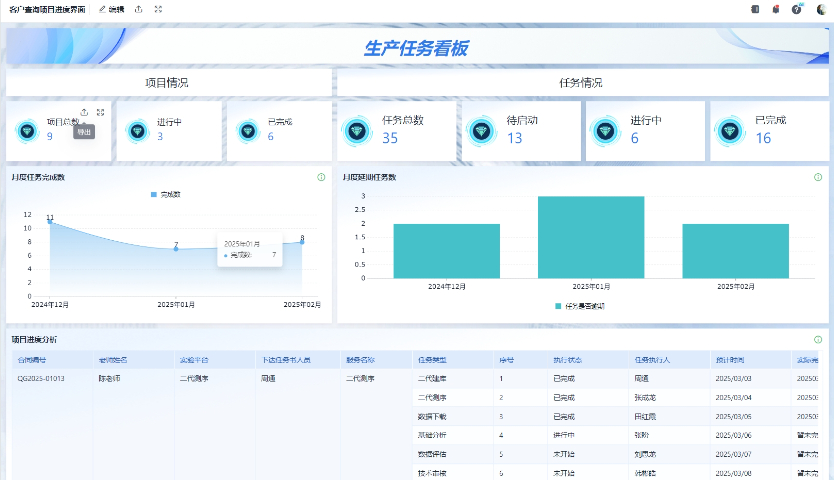Click the 项目总数 value 9
Viewport: 834px width, 480px height.
click(49, 137)
